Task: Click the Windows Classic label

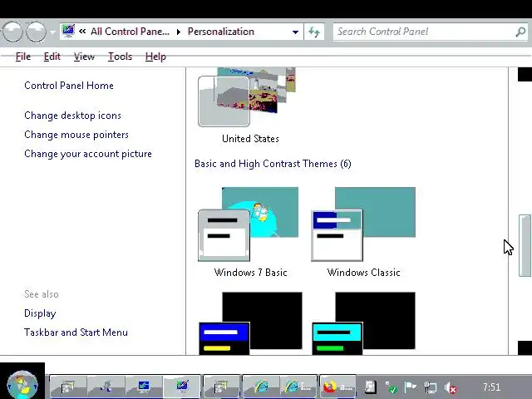Action: tap(364, 273)
